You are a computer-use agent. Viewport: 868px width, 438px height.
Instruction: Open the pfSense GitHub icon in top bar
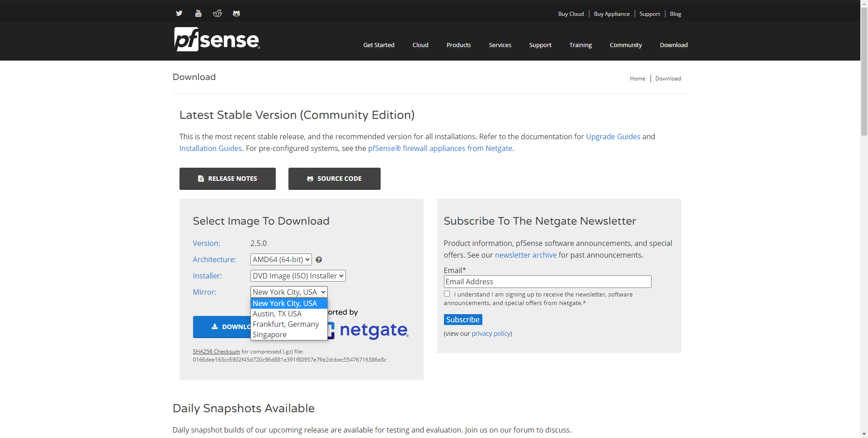tap(236, 14)
